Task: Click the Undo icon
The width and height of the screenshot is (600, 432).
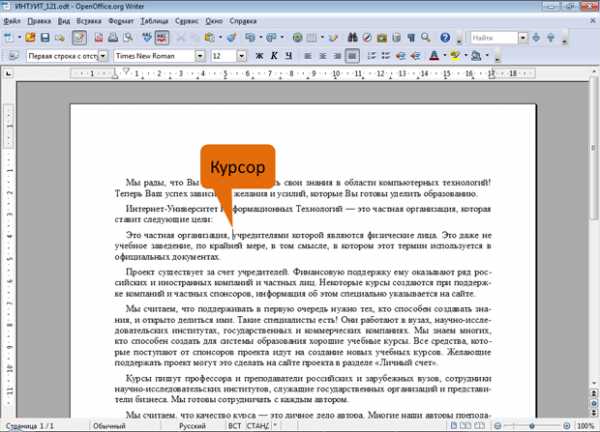Action: (250, 37)
